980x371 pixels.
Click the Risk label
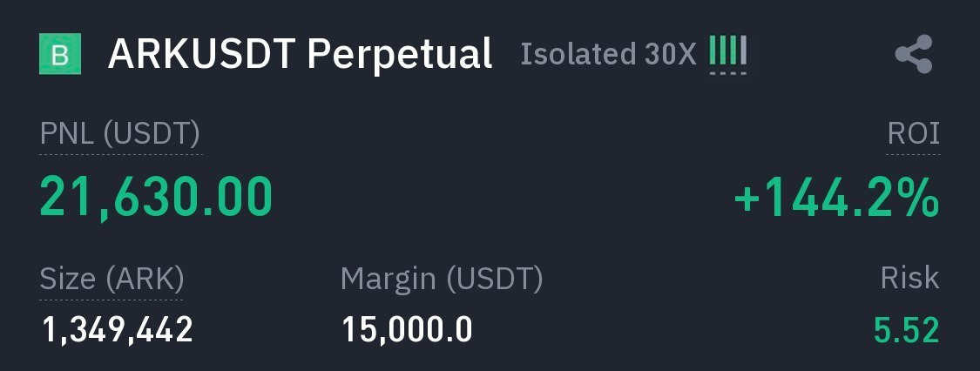pos(909,278)
